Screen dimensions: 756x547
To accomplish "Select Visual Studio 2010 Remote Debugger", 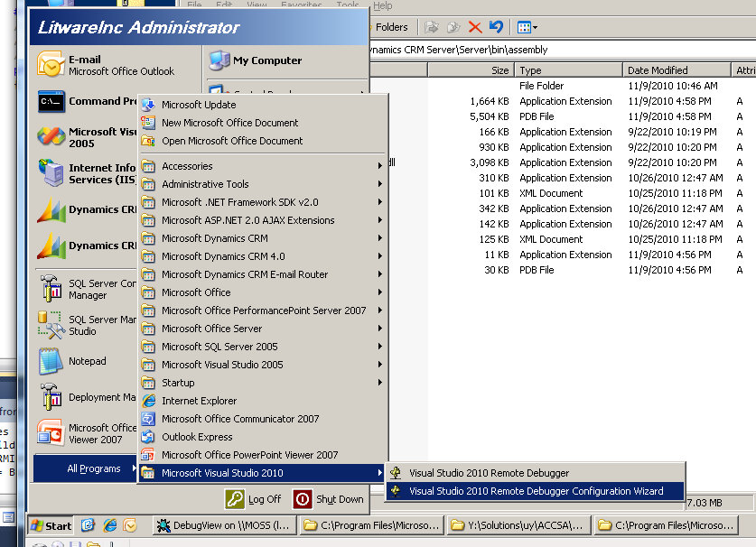I will pos(536,473).
